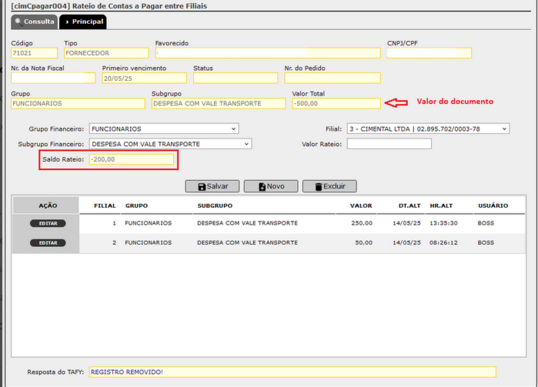Click the new document icon on Novo
The height and width of the screenshot is (387, 538).
click(262, 187)
